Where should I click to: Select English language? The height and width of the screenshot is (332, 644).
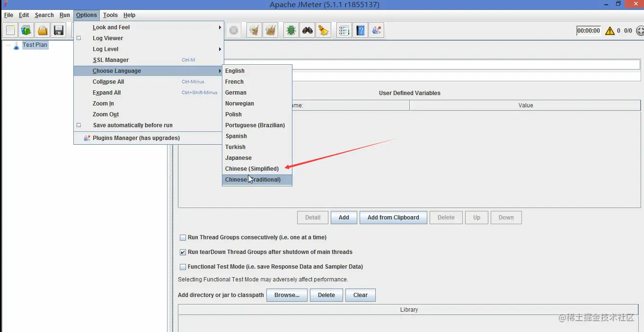(x=257, y=71)
